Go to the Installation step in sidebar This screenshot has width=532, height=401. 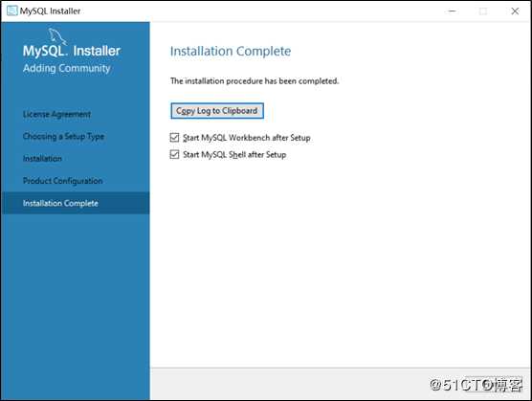click(x=42, y=159)
